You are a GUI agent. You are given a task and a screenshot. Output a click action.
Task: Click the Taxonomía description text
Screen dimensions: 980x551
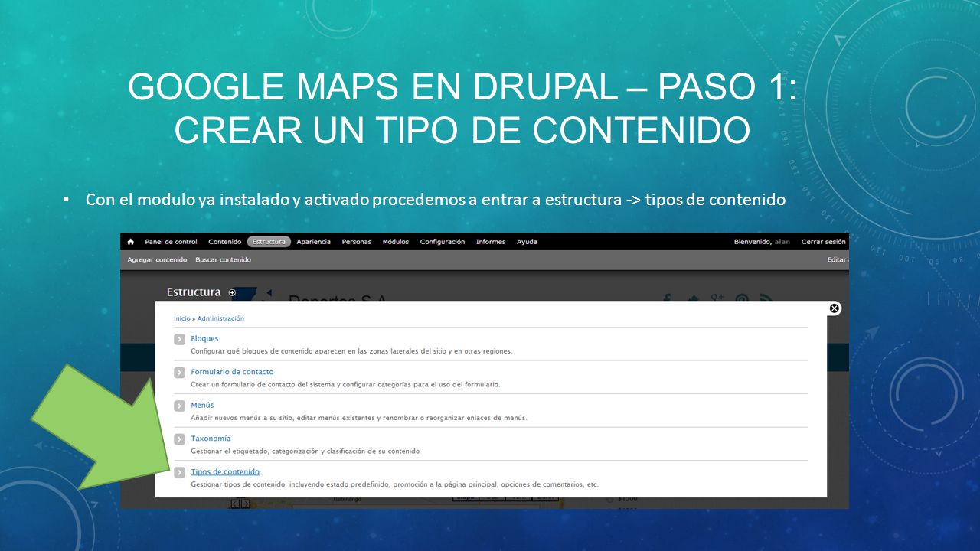click(305, 452)
